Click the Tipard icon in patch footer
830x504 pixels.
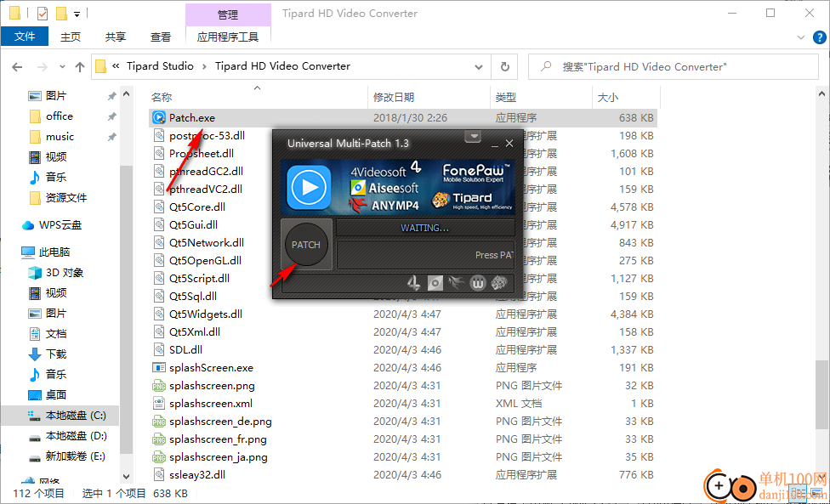pos(498,283)
